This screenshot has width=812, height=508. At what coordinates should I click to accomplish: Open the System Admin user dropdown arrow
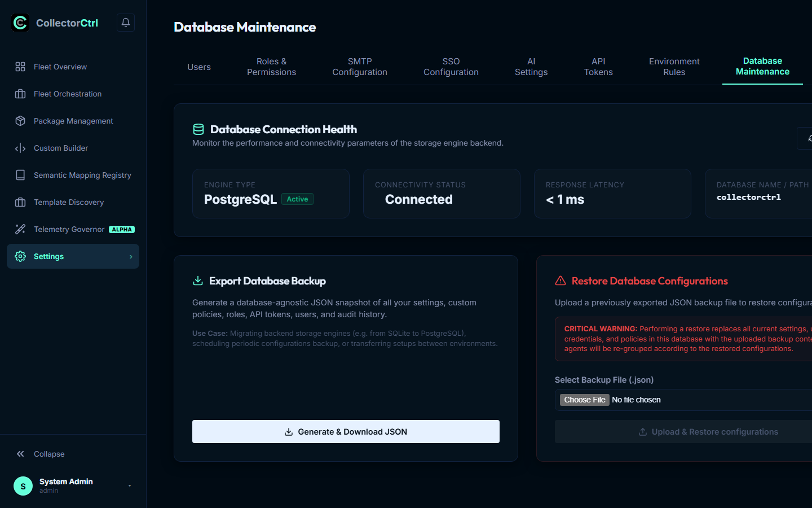pos(130,486)
